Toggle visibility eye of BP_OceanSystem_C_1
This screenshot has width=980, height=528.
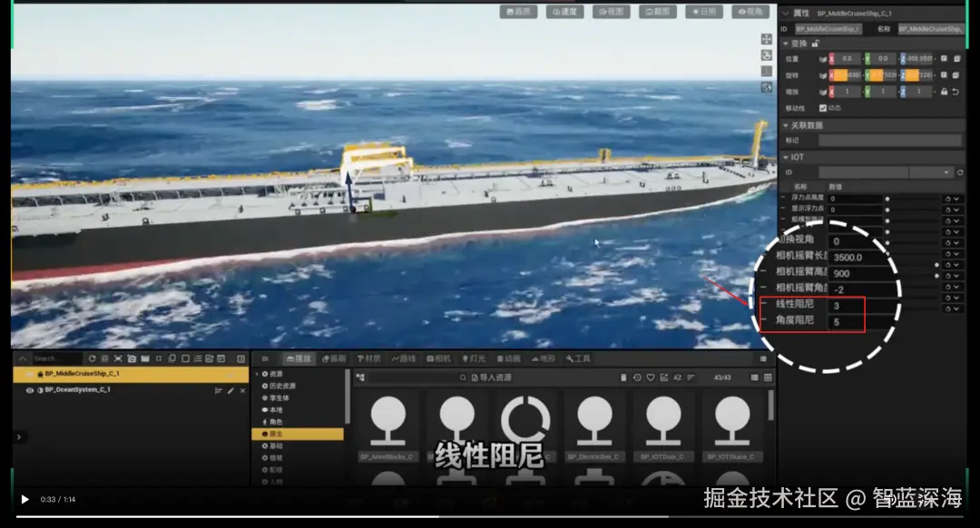tap(29, 390)
